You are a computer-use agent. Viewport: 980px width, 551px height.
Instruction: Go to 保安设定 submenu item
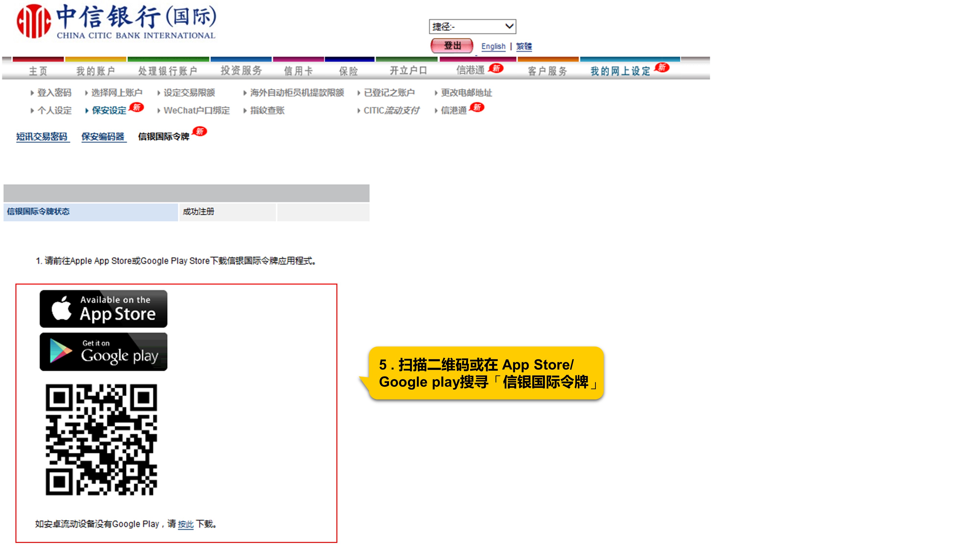pyautogui.click(x=109, y=111)
